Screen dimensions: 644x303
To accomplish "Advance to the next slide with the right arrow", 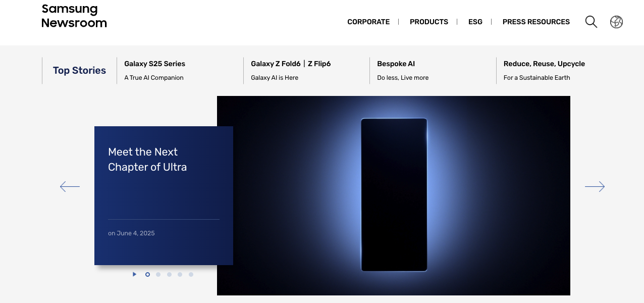I will [595, 186].
